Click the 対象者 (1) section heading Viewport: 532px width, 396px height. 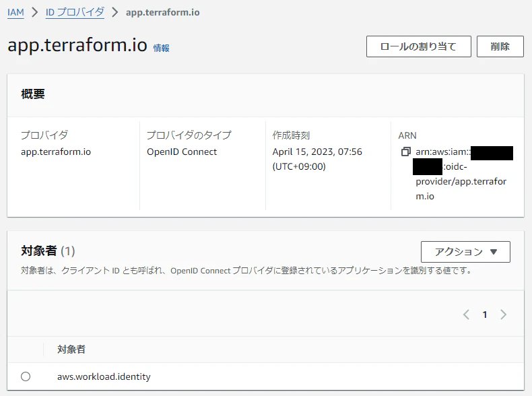pyautogui.click(x=48, y=251)
